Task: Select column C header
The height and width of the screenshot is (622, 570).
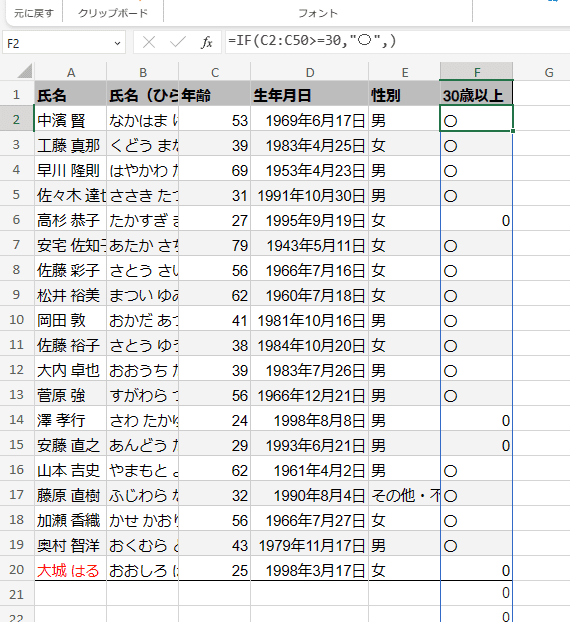Action: click(215, 72)
